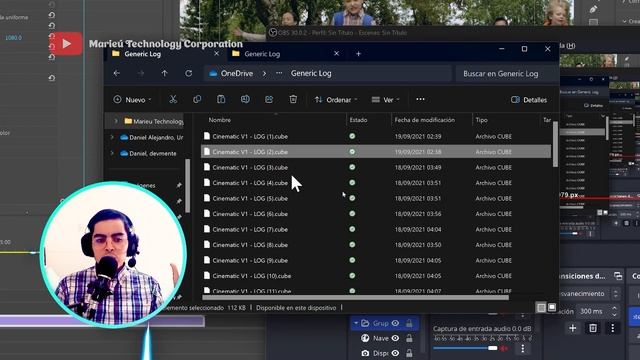Switch to details list view in status bar
The image size is (640, 360).
pyautogui.click(x=541, y=307)
